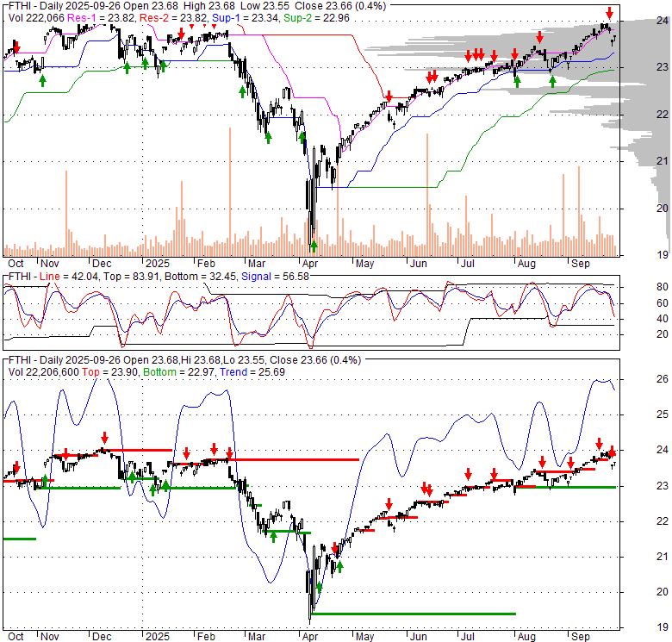Click the 'Sup-2 = 22.96' value in header
The image size is (672, 642).
click(316, 18)
